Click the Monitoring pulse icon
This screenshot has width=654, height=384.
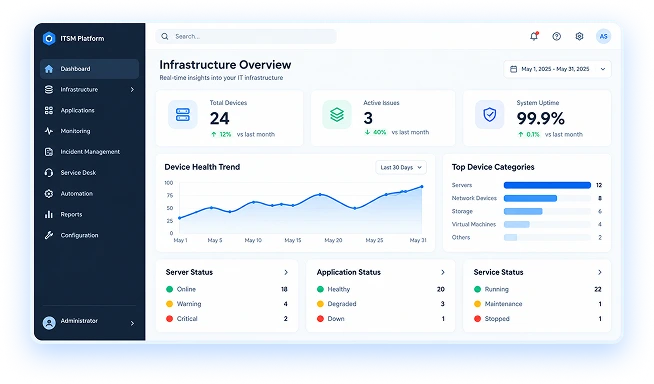pyautogui.click(x=49, y=131)
